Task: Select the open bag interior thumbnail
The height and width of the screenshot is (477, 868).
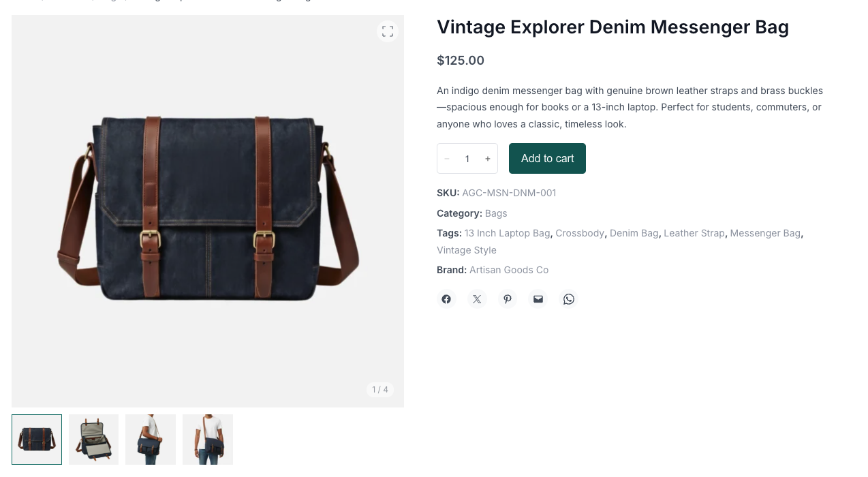Action: point(94,440)
